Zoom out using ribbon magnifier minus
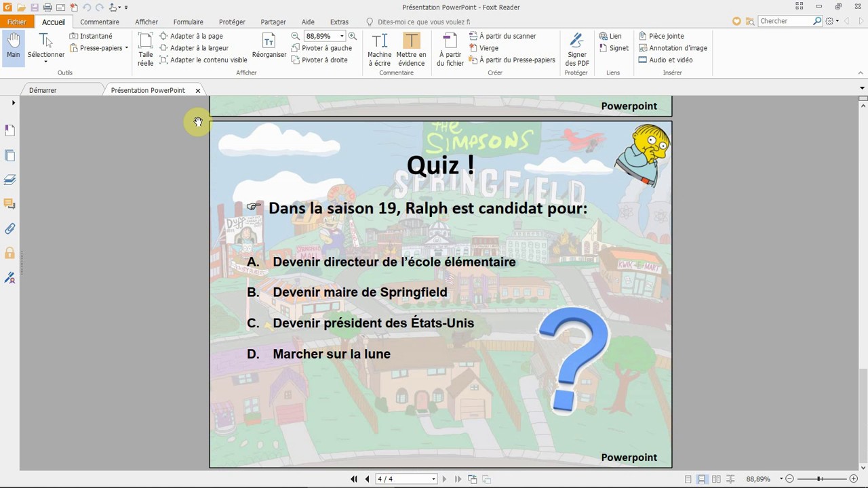868x488 pixels. [295, 36]
